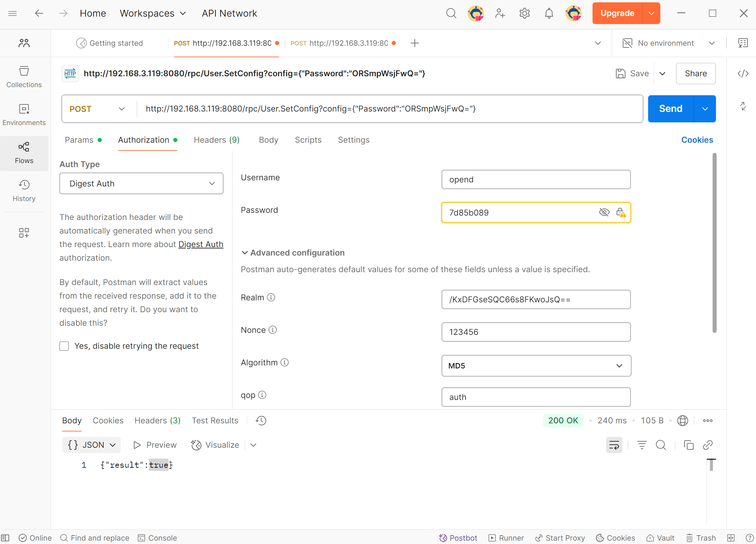Switch to the Headers (9) request tab
This screenshot has height=544, width=756.
[216, 140]
